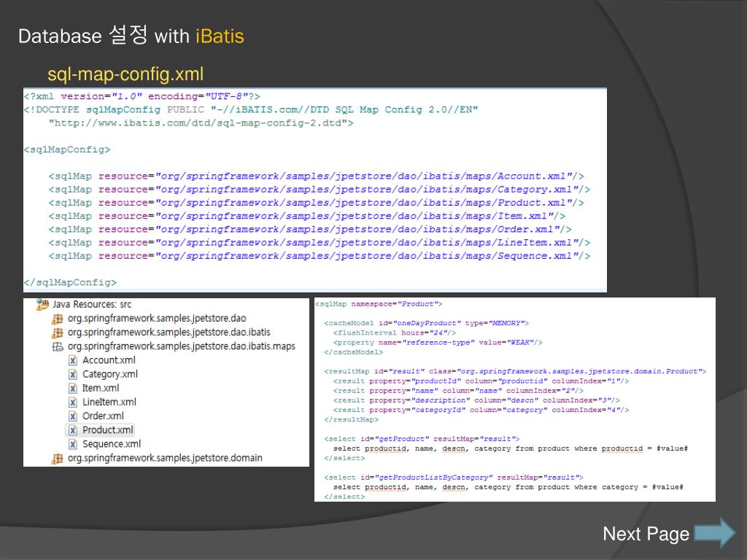Viewport: 747px width, 560px height.
Task: Click the query ending where productid = #value#
Action: [x=511, y=448]
